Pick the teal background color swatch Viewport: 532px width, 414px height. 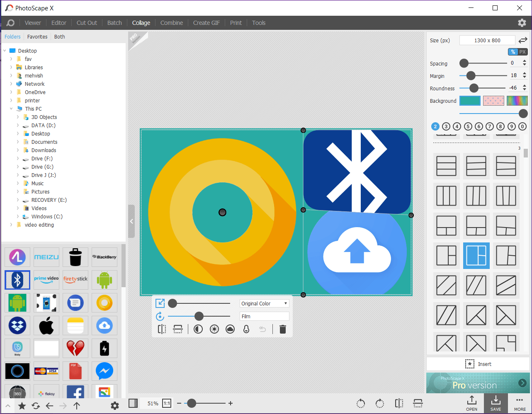[470, 101]
